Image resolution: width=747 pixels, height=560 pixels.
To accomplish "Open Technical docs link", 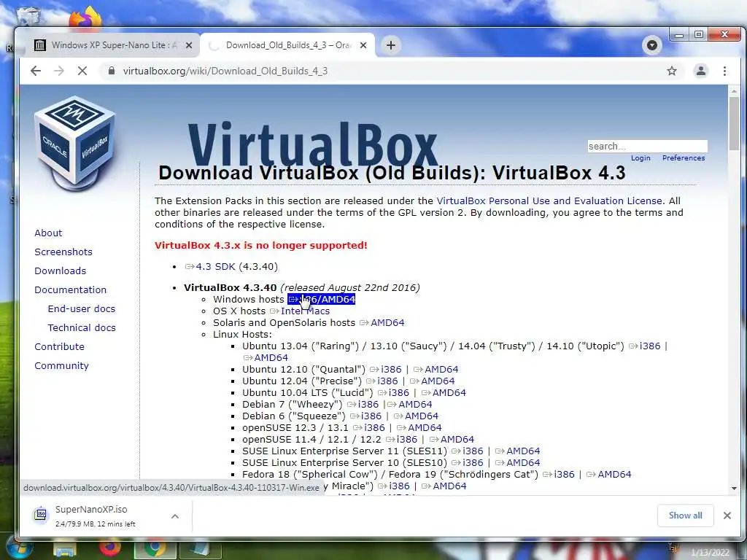I will coord(82,327).
